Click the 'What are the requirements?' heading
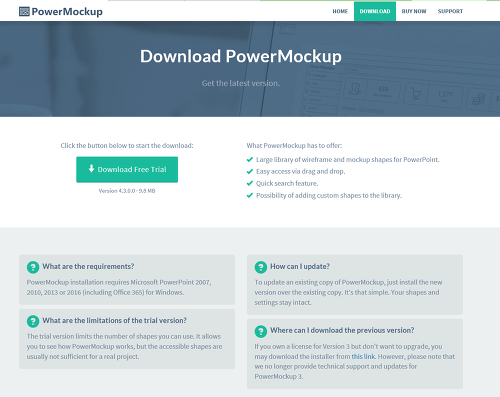Screen dimensions: 500x397 88,266
